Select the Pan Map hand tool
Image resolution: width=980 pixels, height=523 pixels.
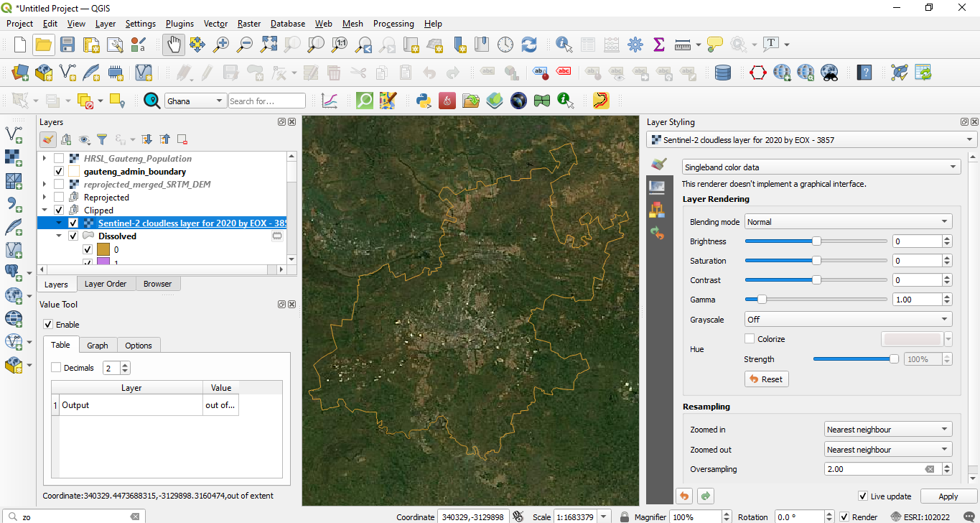point(173,45)
